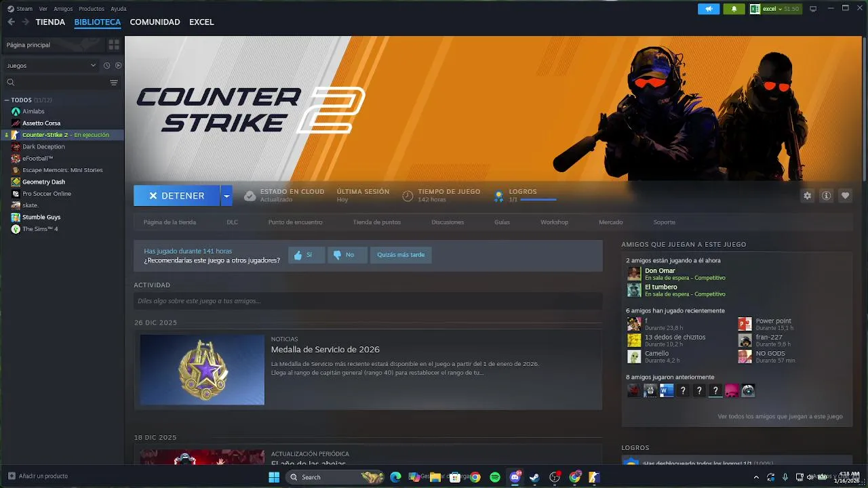This screenshot has height=488, width=868.
Task: Open the Medalla de Servicio de 2026 headline
Action: pos(325,350)
